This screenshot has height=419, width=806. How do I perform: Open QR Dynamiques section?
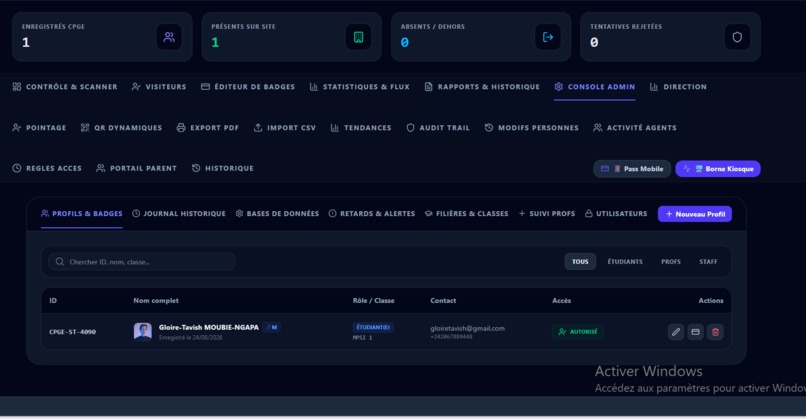[x=121, y=127]
